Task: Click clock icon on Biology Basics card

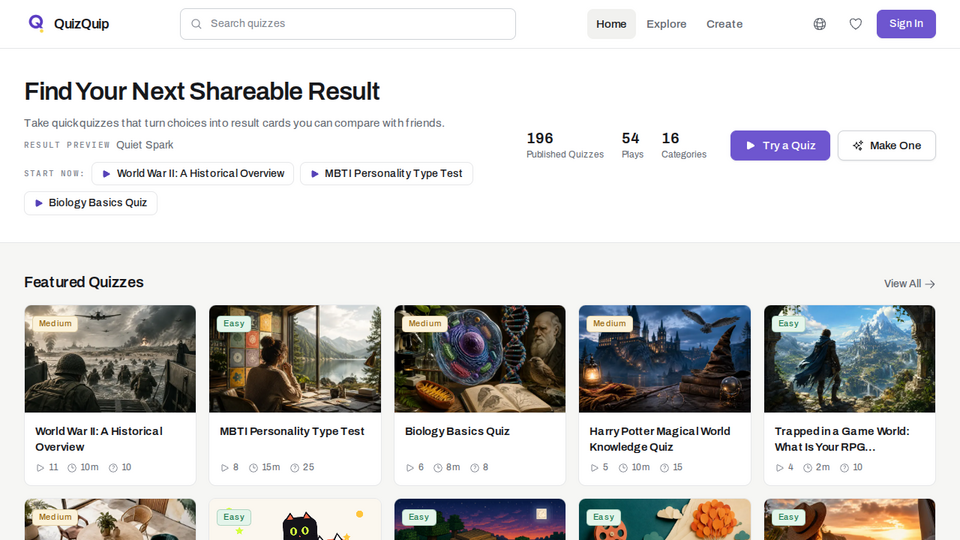Action: pyautogui.click(x=438, y=468)
